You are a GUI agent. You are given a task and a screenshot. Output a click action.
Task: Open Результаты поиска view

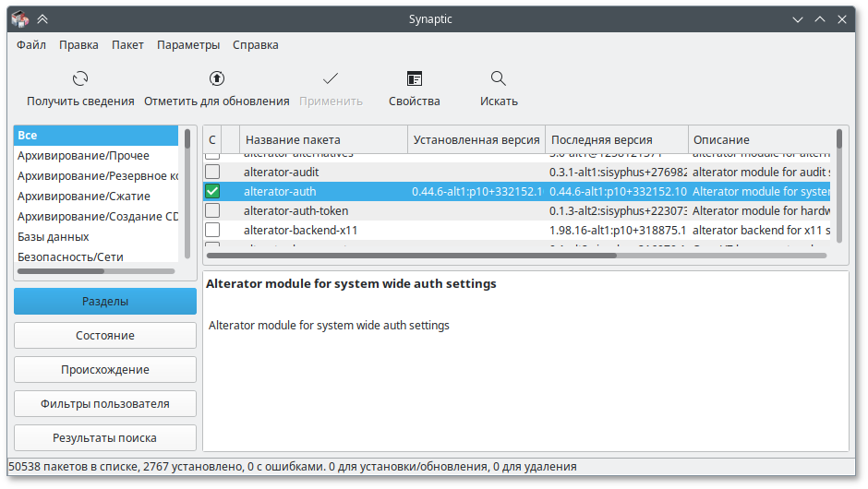[x=105, y=438]
